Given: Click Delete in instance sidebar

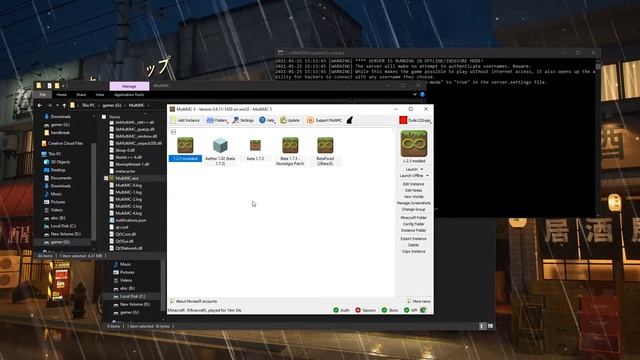Looking at the screenshot, I should [413, 245].
